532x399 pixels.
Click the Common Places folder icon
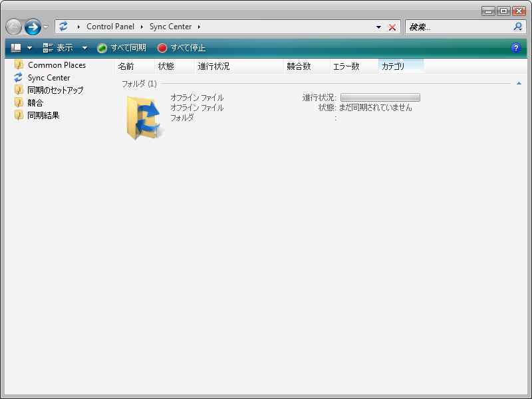pos(19,65)
